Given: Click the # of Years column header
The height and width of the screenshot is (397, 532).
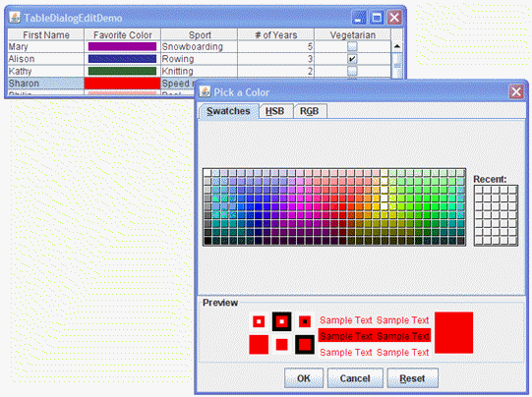Looking at the screenshot, I should tap(276, 34).
